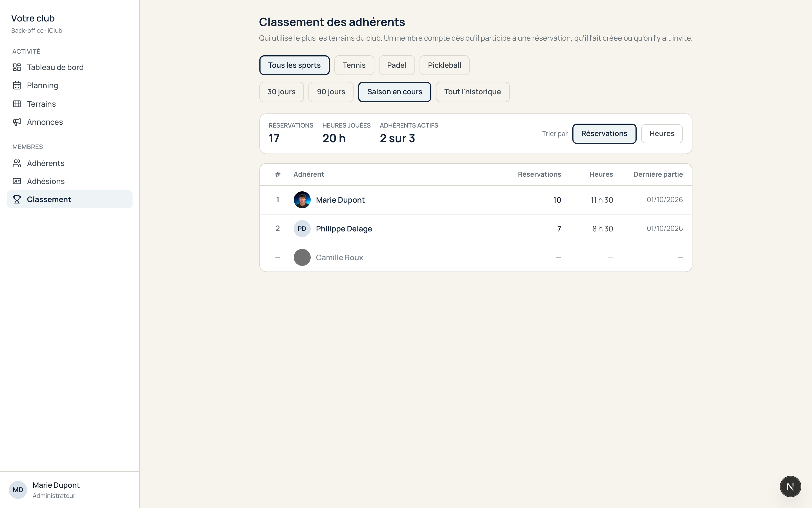This screenshot has height=508, width=812.
Task: Click the Annonces megaphone icon
Action: point(17,122)
